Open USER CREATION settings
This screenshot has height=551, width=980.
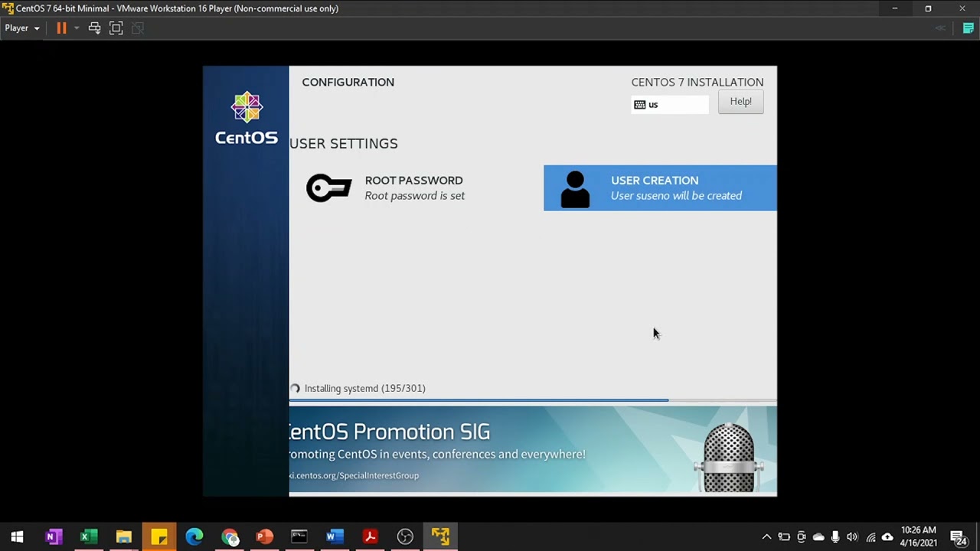pyautogui.click(x=660, y=188)
